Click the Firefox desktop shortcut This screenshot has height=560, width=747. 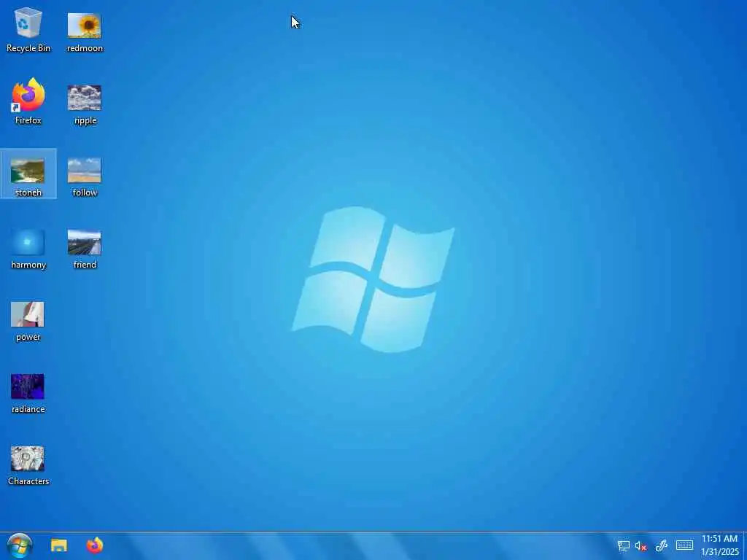28,101
